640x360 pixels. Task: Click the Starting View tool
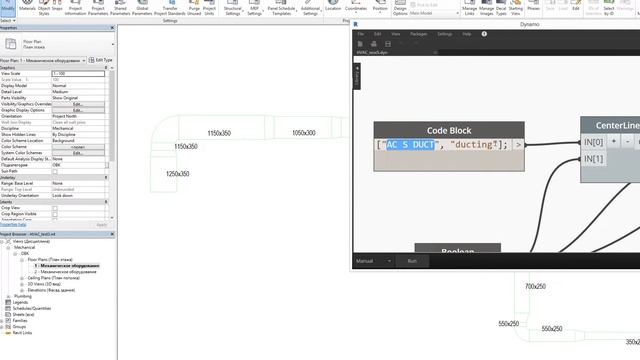516,7
